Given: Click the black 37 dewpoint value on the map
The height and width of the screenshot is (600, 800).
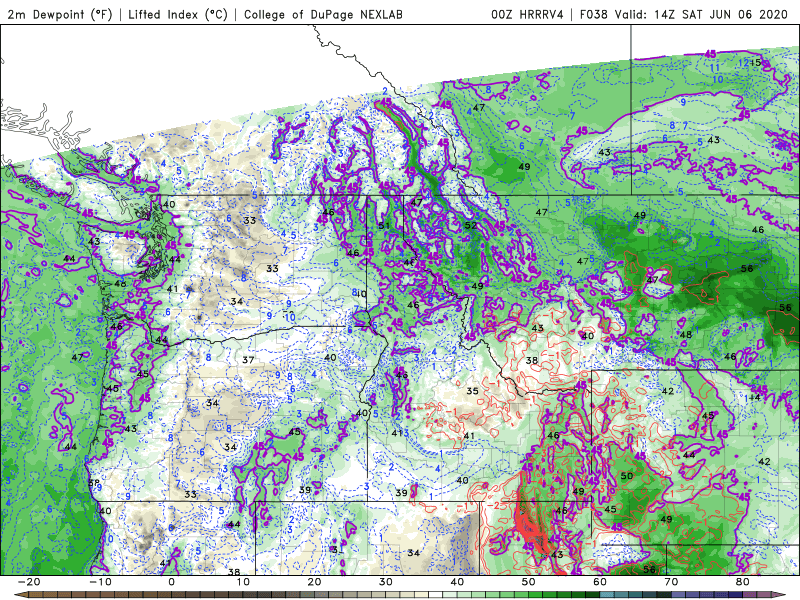Looking at the screenshot, I should (248, 360).
